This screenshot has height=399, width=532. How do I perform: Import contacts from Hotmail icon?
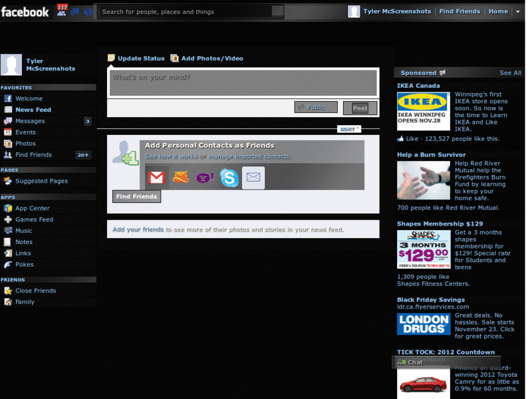180,177
